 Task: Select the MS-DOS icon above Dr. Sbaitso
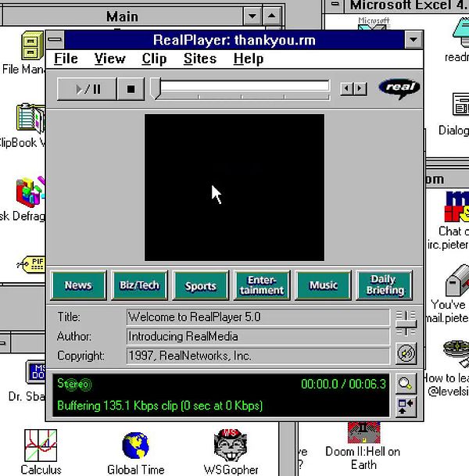click(x=36, y=373)
